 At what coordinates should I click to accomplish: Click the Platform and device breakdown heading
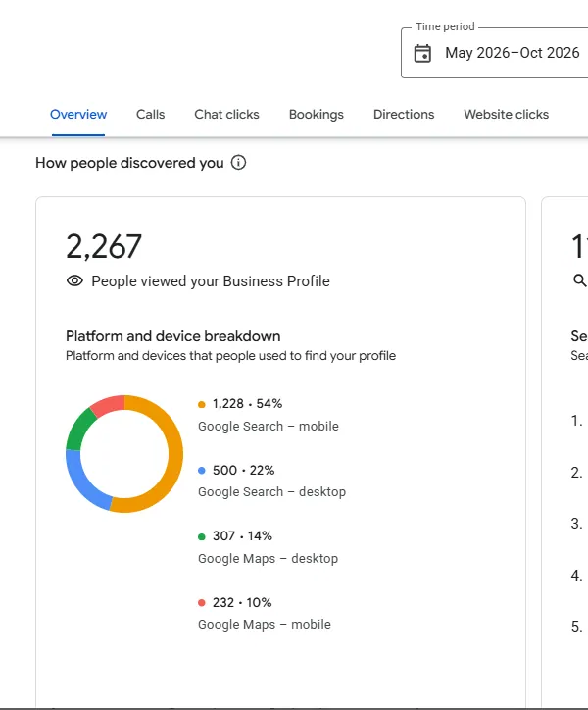[172, 336]
